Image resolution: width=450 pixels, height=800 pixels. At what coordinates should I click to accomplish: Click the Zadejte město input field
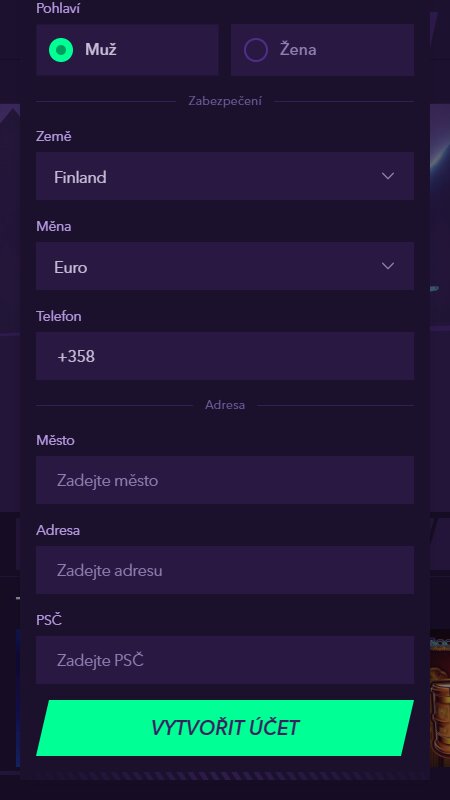(224, 480)
